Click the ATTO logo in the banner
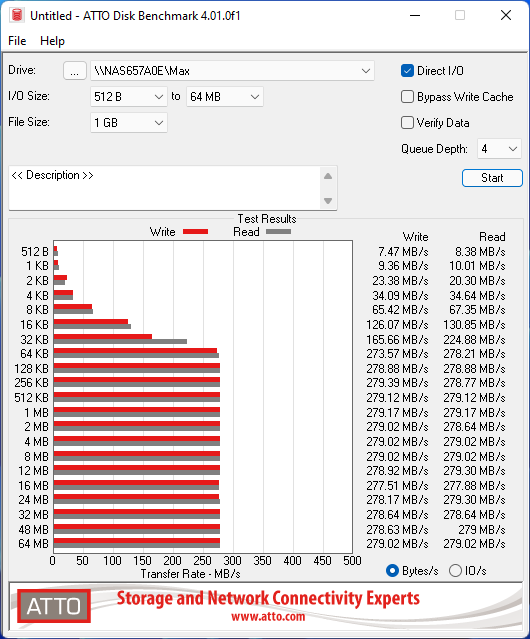The image size is (530, 639). click(x=54, y=606)
